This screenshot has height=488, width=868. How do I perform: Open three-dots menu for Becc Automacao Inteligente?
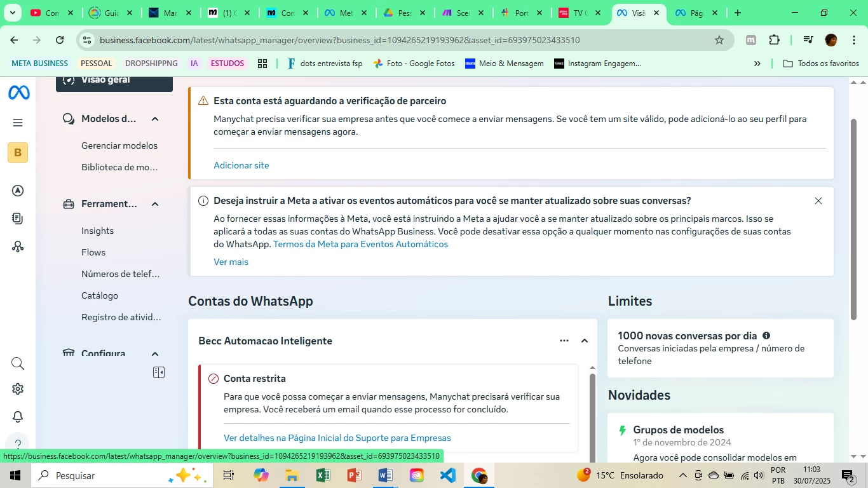point(564,341)
